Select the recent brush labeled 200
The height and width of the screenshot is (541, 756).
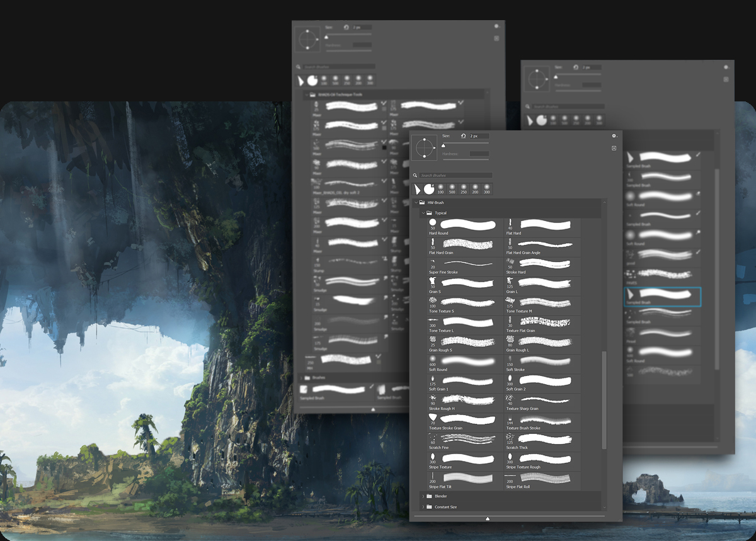click(x=475, y=188)
